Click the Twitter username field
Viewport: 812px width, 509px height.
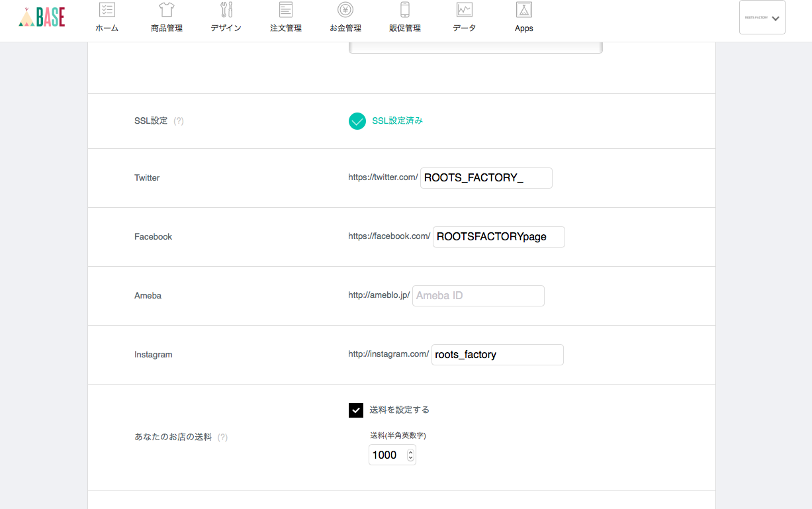tap(486, 178)
